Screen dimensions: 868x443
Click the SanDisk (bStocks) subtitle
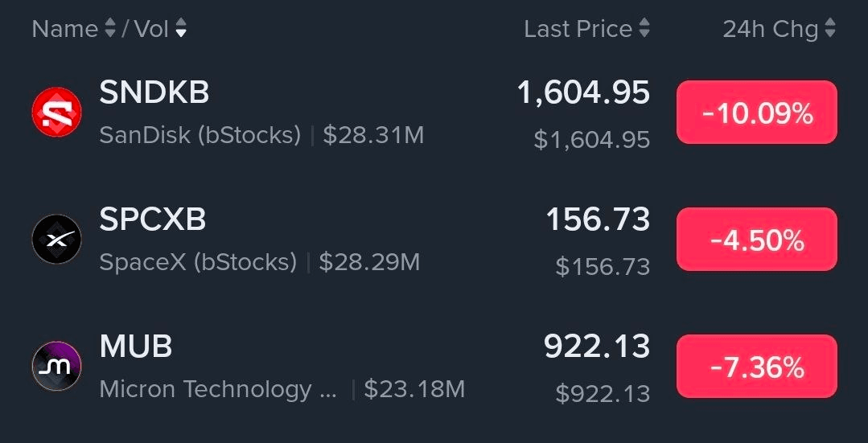coord(200,136)
